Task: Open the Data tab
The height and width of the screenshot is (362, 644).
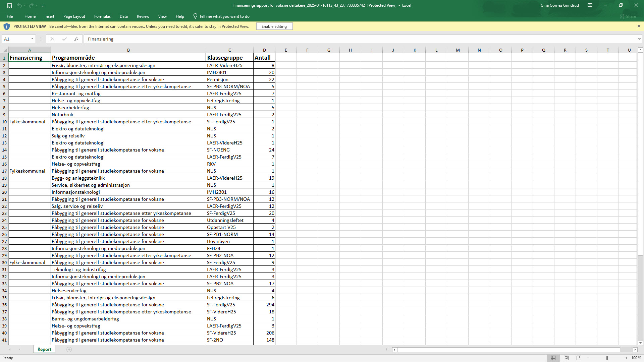Action: [124, 16]
